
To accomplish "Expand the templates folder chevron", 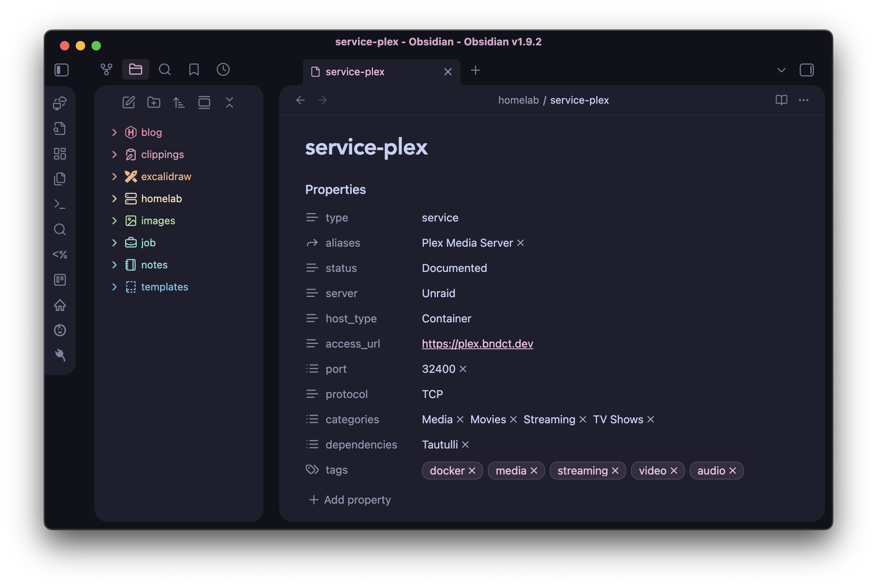I will [114, 287].
